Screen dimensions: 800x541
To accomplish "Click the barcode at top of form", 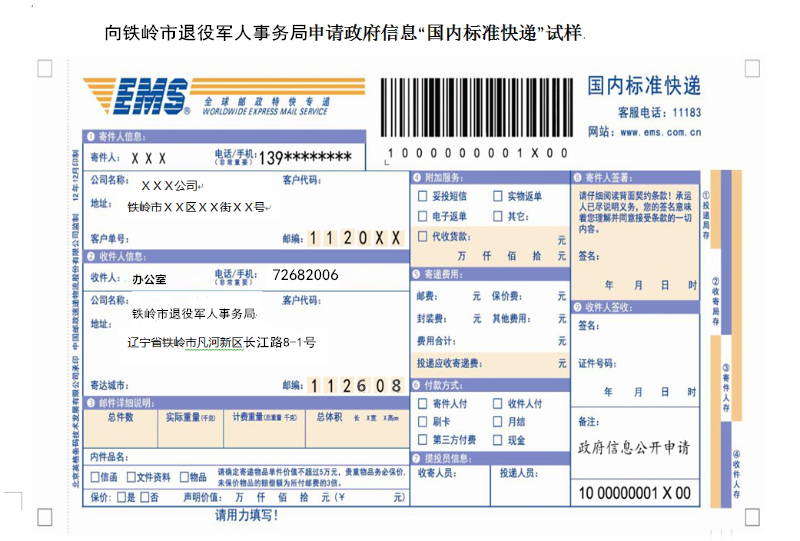I will (473, 107).
